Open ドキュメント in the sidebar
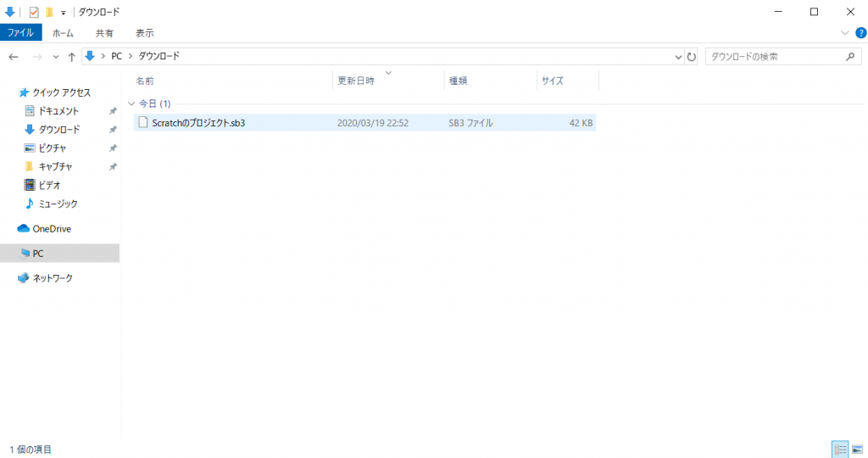The image size is (868, 458). (x=58, y=111)
